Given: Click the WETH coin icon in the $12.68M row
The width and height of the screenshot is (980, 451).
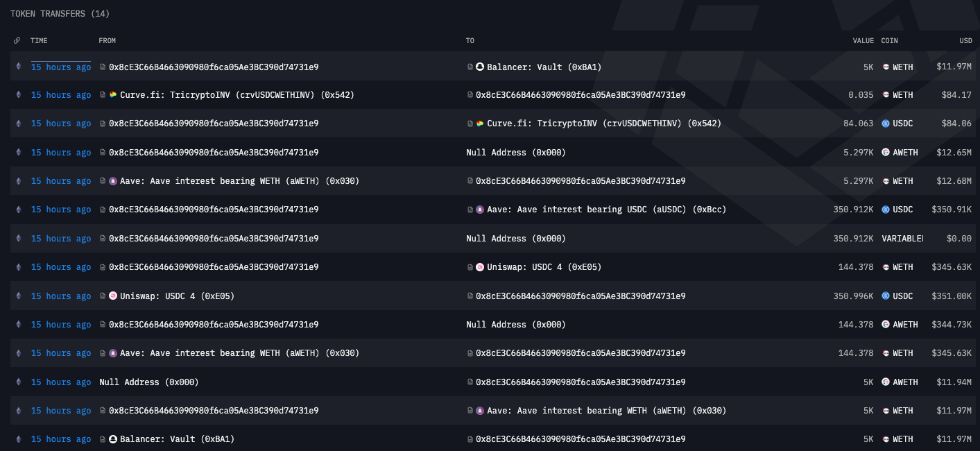Looking at the screenshot, I should 886,181.
